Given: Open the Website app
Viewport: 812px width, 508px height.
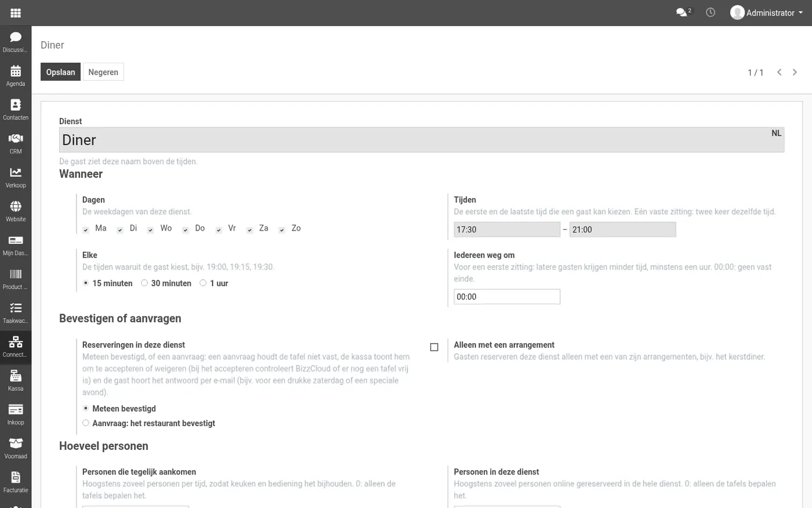Looking at the screenshot, I should click(16, 211).
